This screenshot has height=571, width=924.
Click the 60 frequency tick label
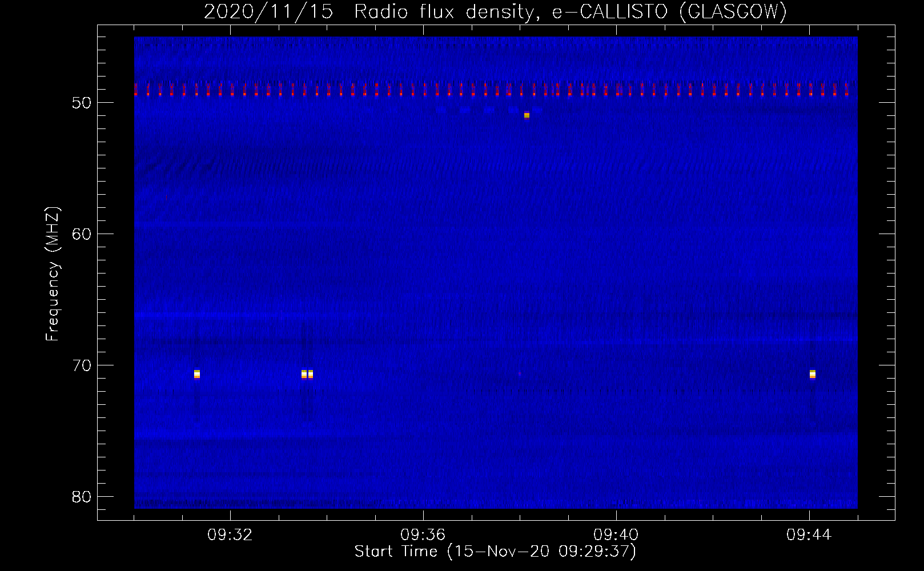82,234
